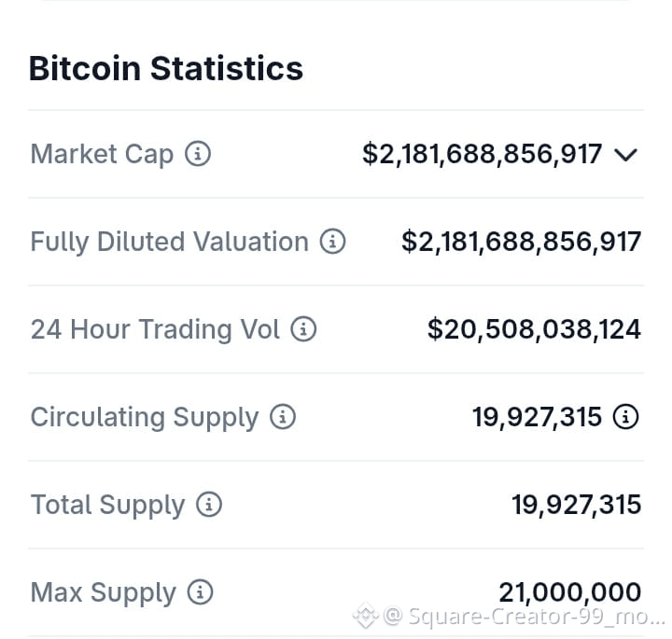Viewport: 672px width, 639px height.
Task: Select the $20,508,038,124 trading volume value
Action: pyautogui.click(x=535, y=329)
